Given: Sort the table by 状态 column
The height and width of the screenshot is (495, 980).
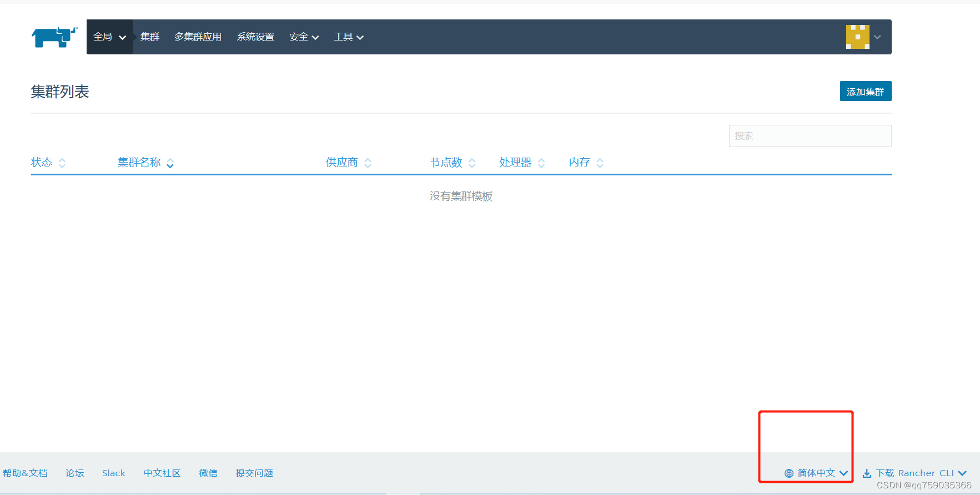Looking at the screenshot, I should pos(48,163).
